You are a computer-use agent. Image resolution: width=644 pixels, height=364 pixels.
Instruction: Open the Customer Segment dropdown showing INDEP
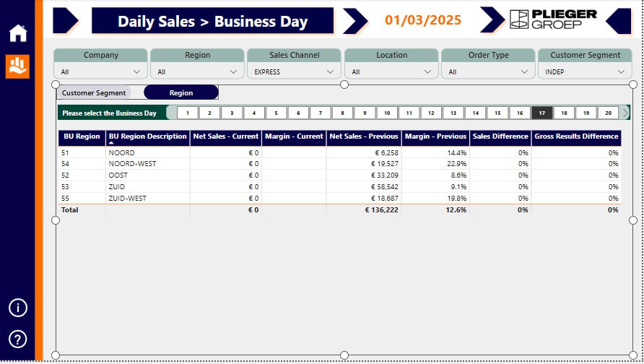point(585,71)
